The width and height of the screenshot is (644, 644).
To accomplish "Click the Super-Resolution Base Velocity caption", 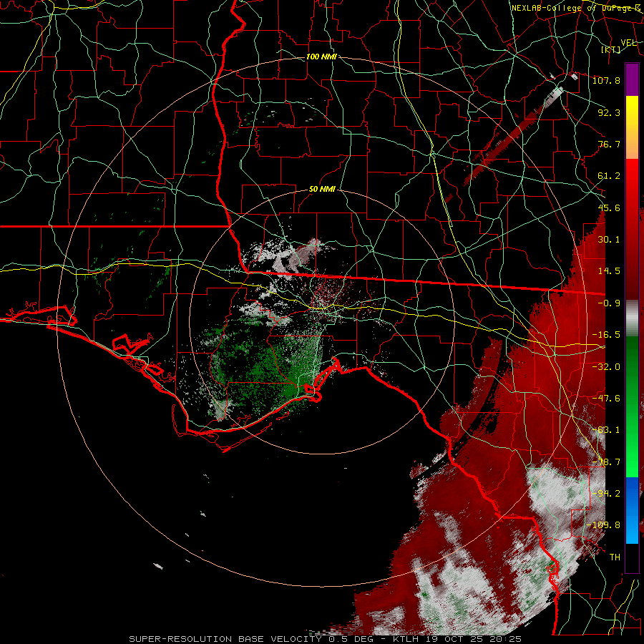I will (326, 639).
